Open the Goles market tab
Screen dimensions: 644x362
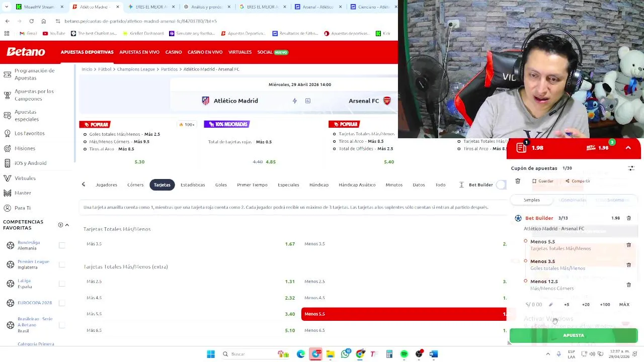221,185
